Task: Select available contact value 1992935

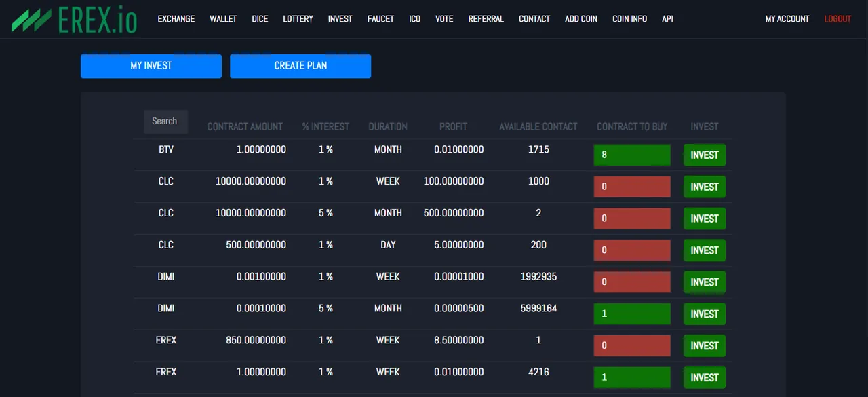Action: tap(538, 277)
